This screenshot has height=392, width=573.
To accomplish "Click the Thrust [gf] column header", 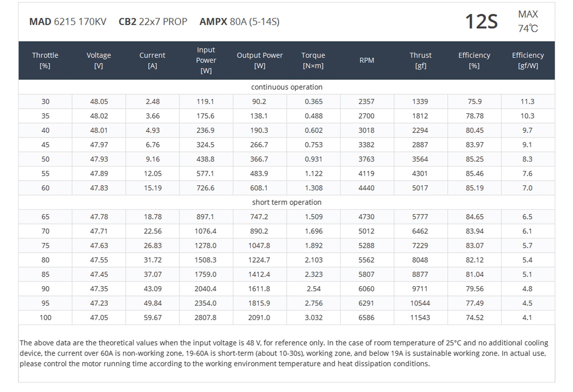I will click(420, 60).
